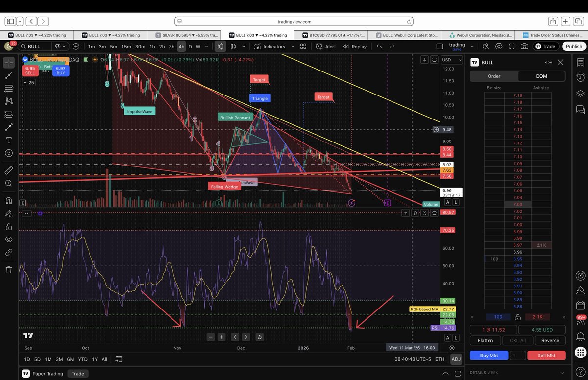Reset the chart view
The width and height of the screenshot is (588, 380).
pos(259,337)
